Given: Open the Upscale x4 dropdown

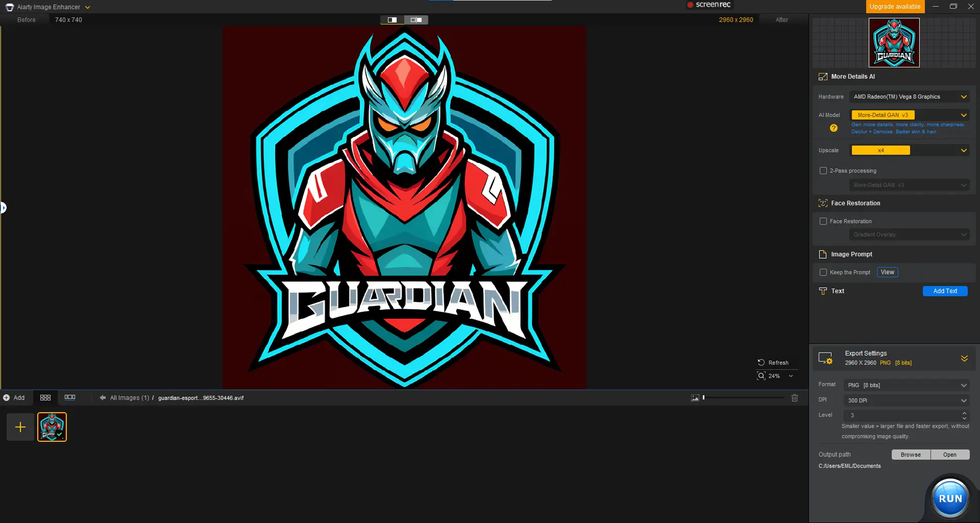Looking at the screenshot, I should coord(910,150).
